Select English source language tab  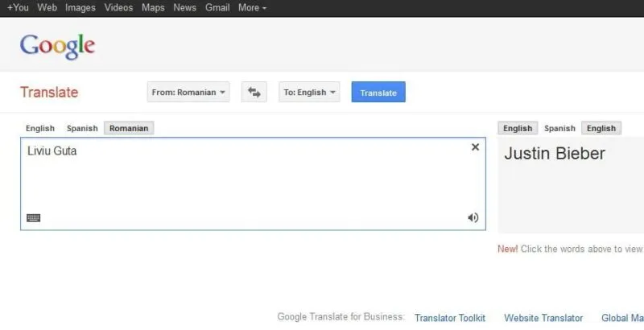tap(39, 129)
